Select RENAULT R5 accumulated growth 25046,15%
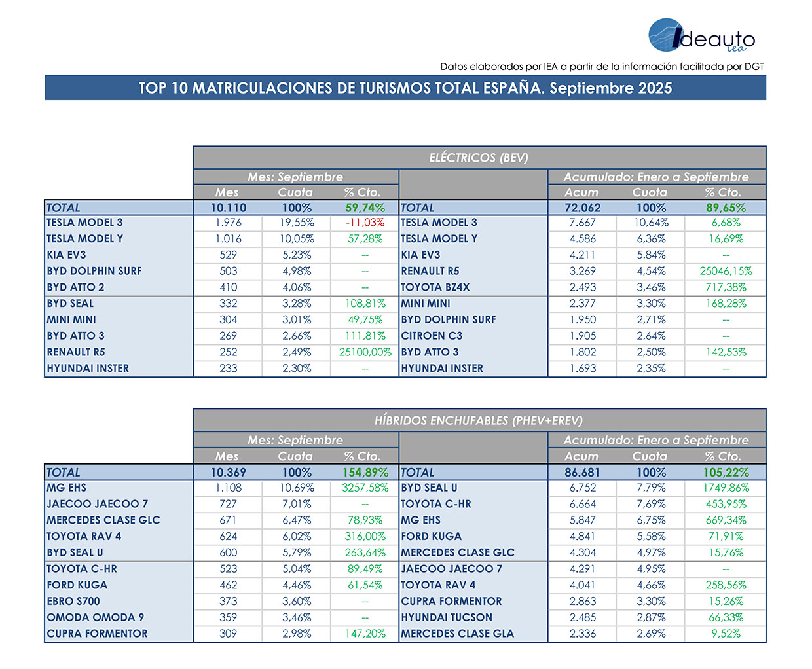The image size is (812, 669). click(726, 271)
